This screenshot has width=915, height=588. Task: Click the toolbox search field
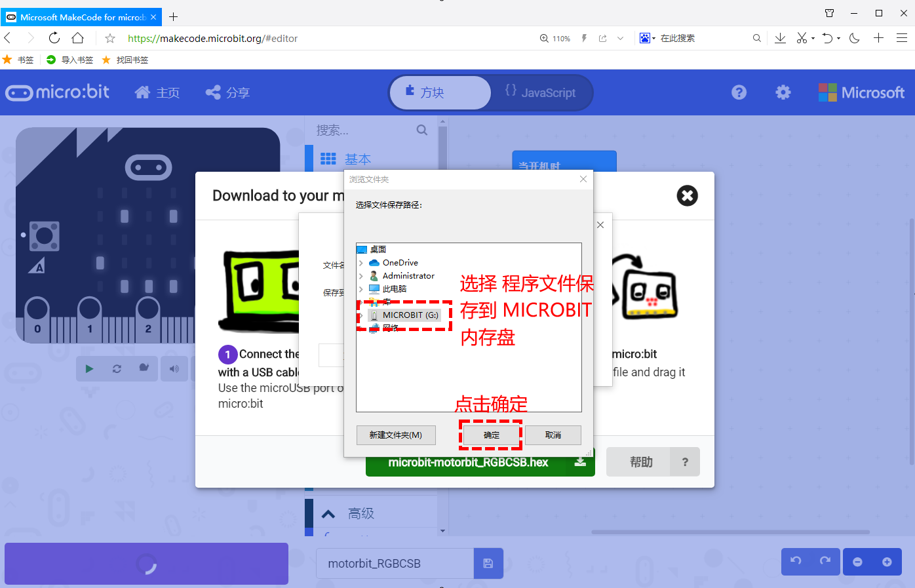[x=372, y=130]
